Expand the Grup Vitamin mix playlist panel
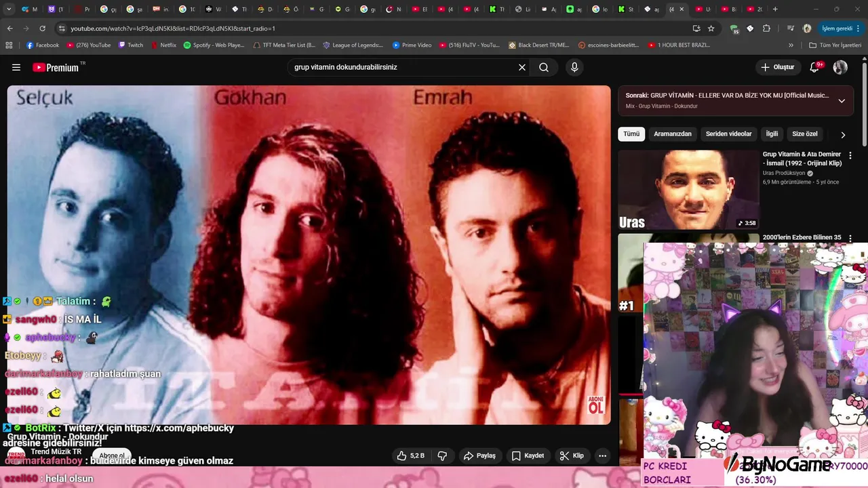 tap(842, 101)
